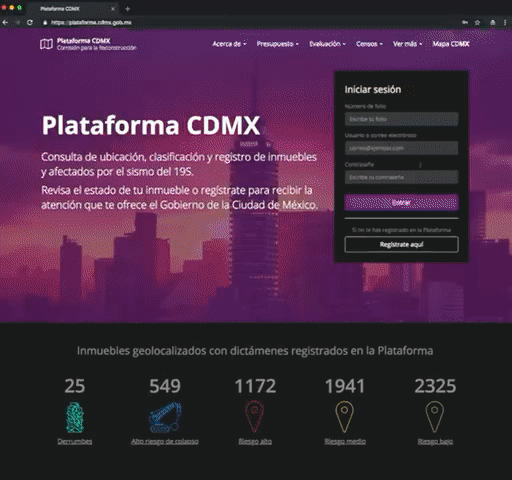Click the browser address bar URL
Image resolution: width=512 pixels, height=480 pixels.
coord(91,22)
